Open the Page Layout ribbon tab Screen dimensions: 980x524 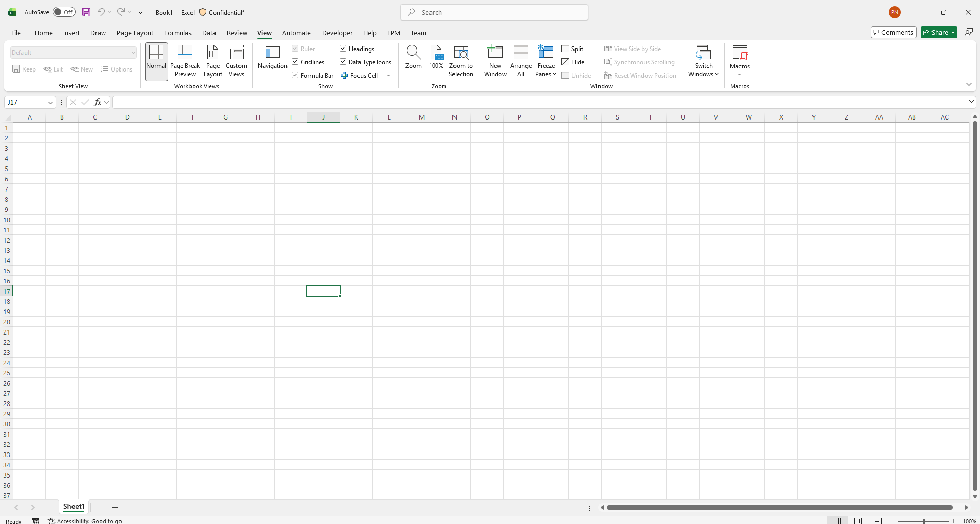pyautogui.click(x=135, y=33)
